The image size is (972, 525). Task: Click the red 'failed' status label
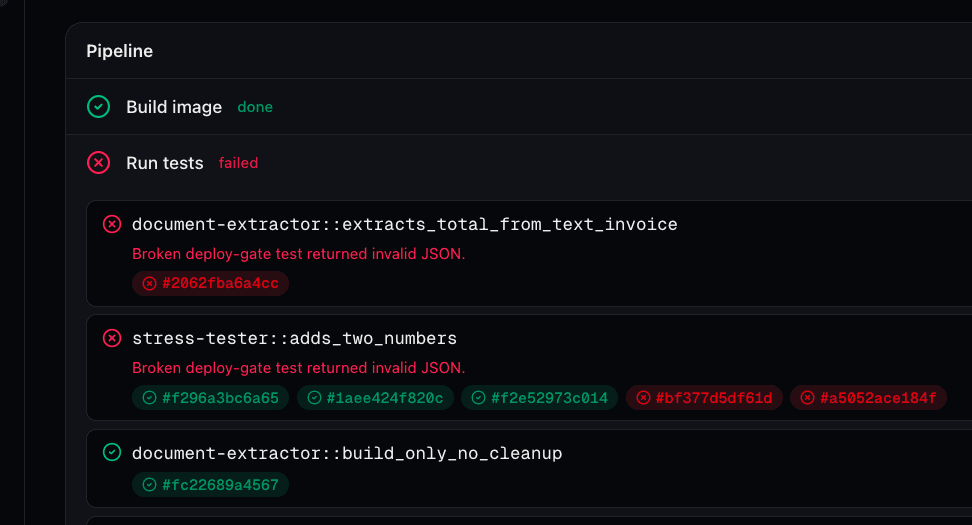pos(238,163)
